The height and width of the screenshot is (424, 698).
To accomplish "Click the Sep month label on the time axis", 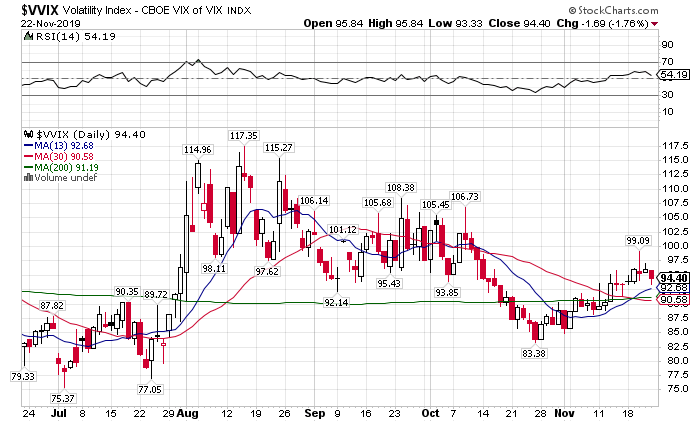I will (314, 413).
